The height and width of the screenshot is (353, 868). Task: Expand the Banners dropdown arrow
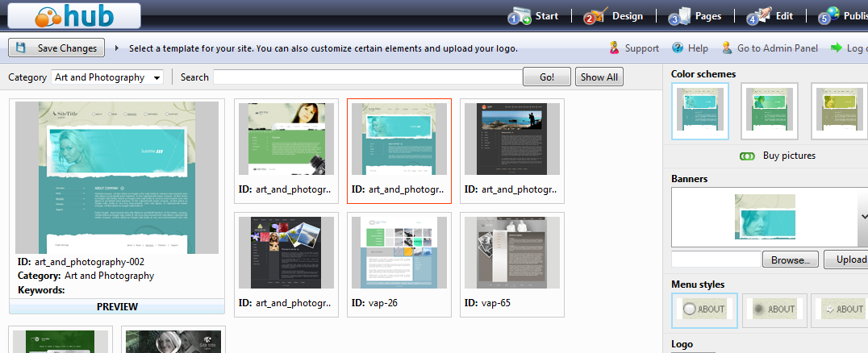pos(862,217)
